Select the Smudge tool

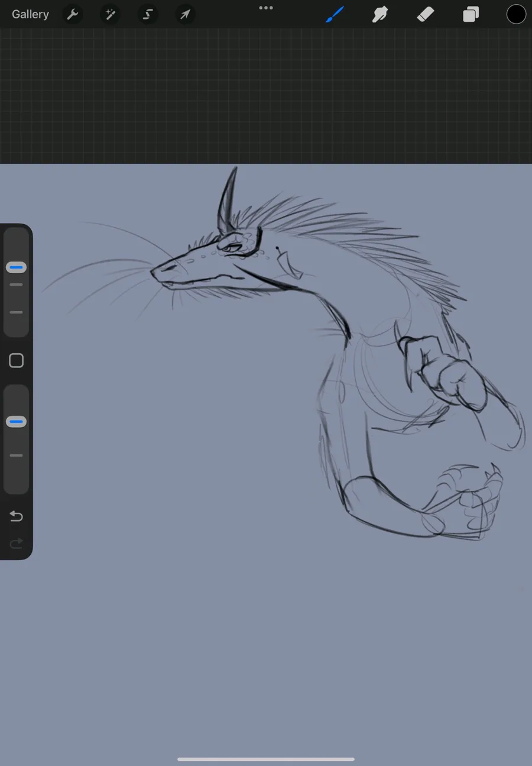(379, 14)
